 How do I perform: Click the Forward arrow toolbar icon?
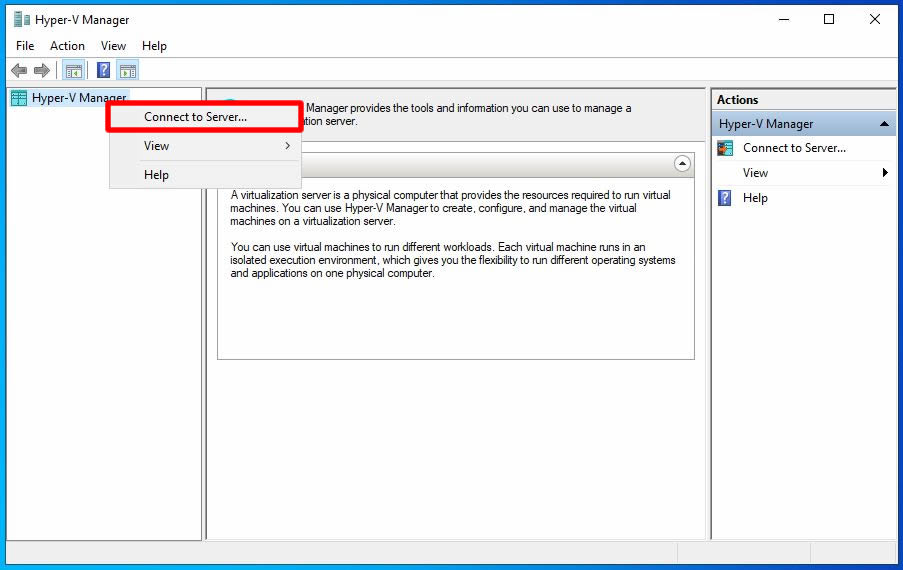[x=41, y=71]
